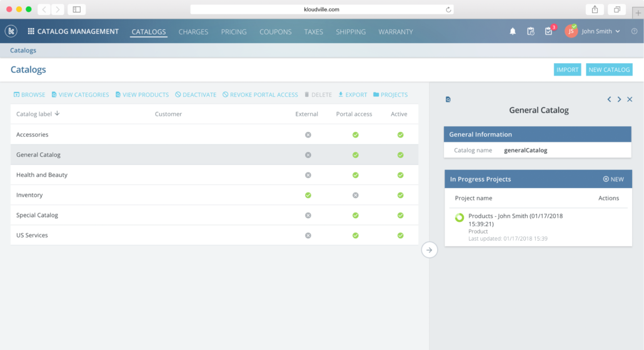This screenshot has width=644, height=350.
Task: Click Inventory Portal access grey cross
Action: pos(356,195)
